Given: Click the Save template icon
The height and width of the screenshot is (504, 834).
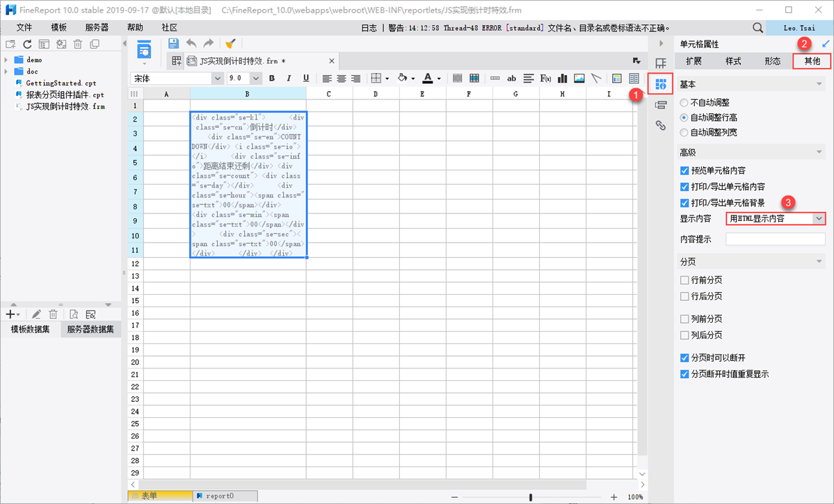Looking at the screenshot, I should pyautogui.click(x=173, y=44).
